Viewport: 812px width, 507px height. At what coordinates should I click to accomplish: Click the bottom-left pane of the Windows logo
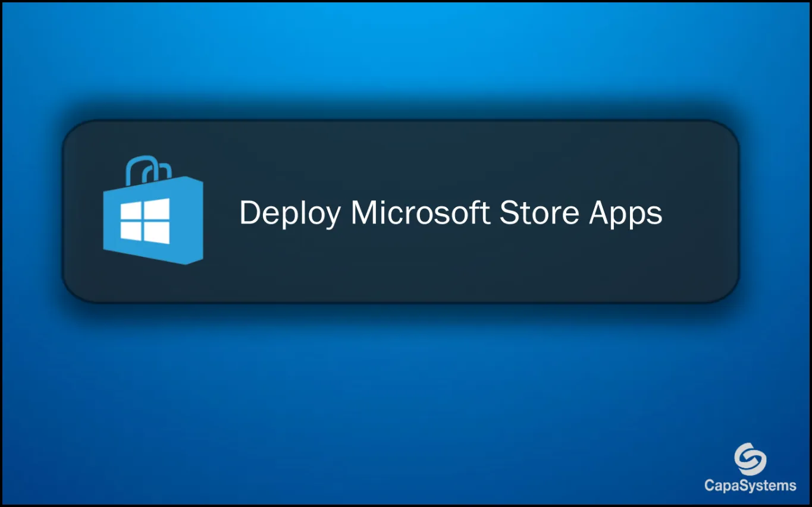click(x=130, y=231)
